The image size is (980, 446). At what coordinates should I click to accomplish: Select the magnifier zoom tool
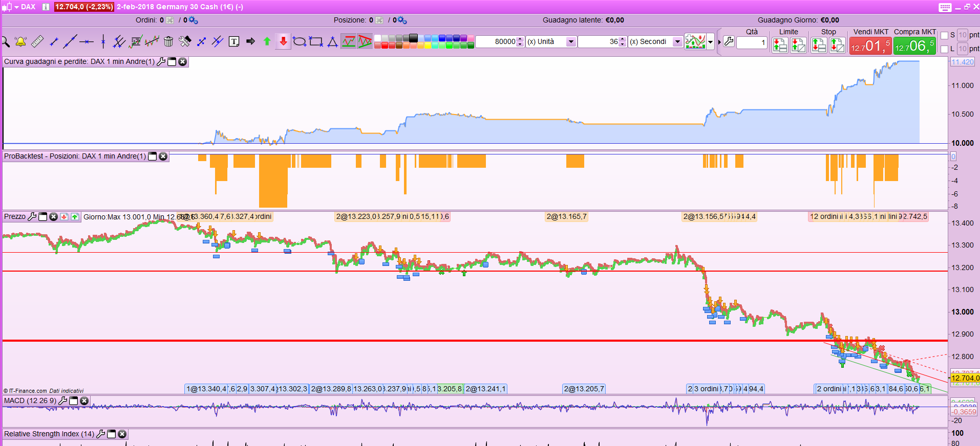coord(6,42)
